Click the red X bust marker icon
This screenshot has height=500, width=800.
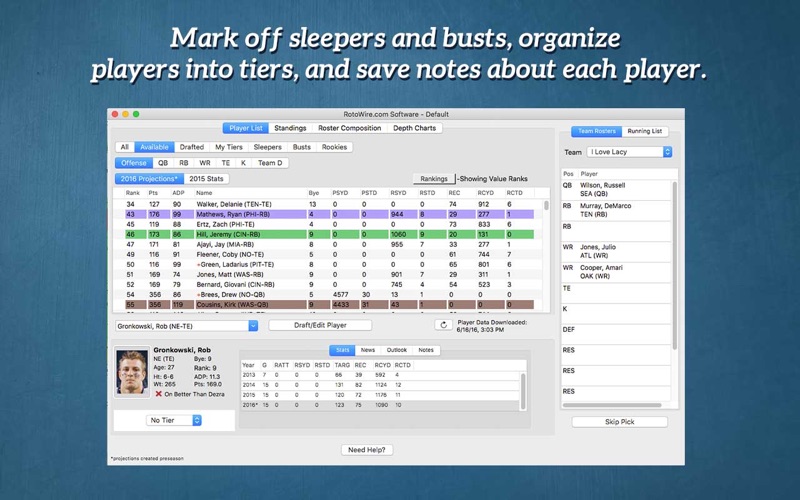click(x=158, y=394)
